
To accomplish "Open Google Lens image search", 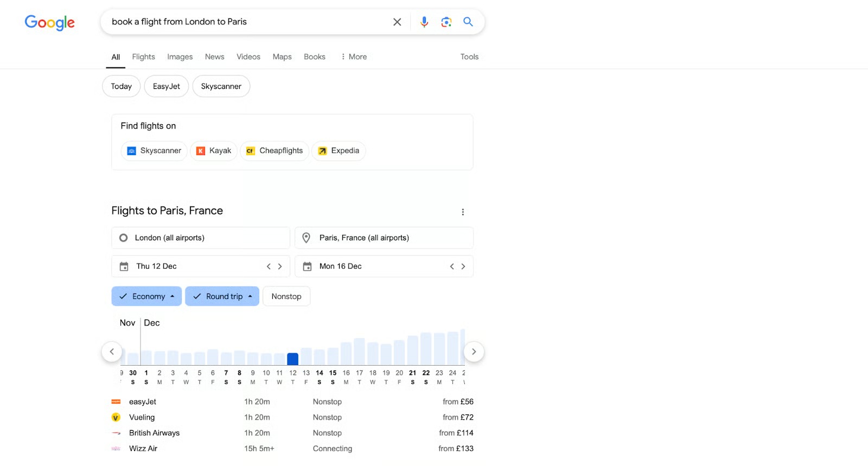I will coord(446,22).
